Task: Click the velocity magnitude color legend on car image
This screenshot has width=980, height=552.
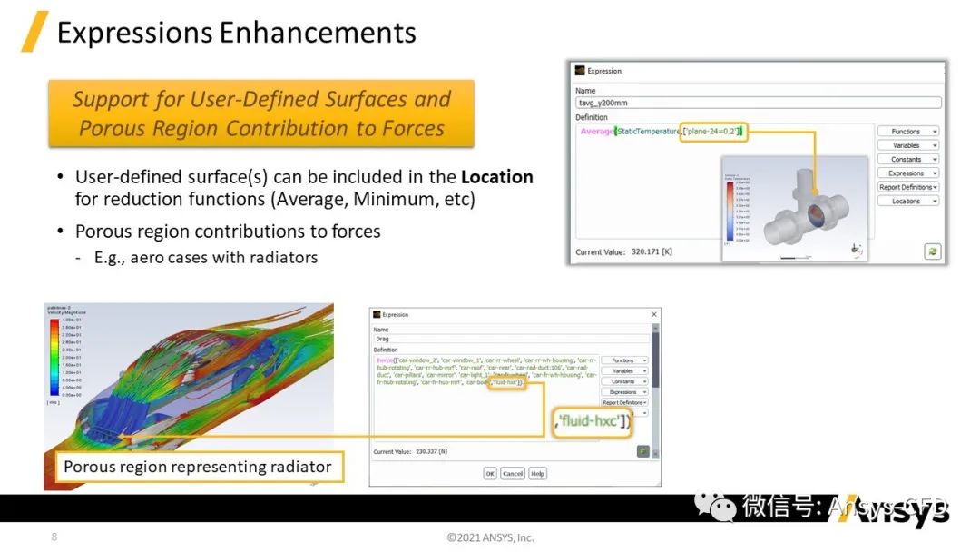Action: pyautogui.click(x=55, y=357)
